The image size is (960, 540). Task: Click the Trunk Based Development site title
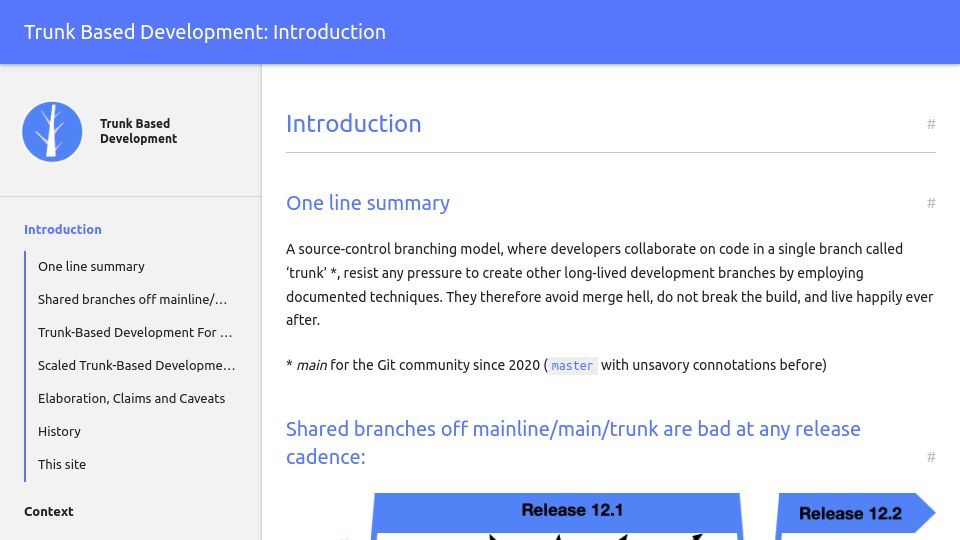click(x=138, y=131)
